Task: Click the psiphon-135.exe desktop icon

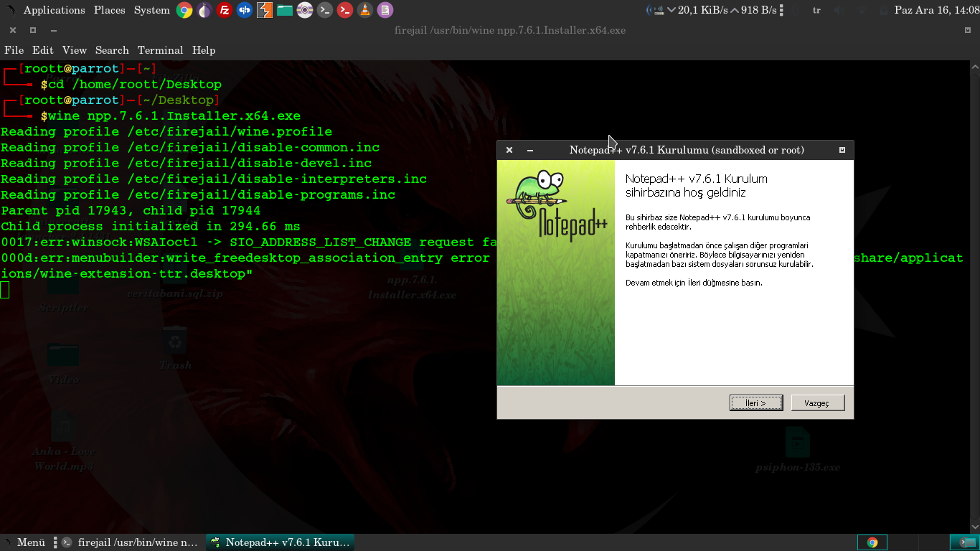Action: pyautogui.click(x=797, y=450)
